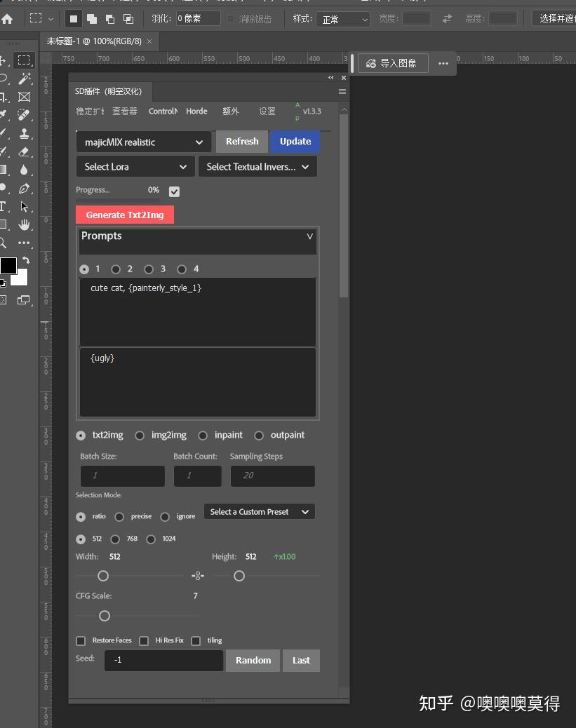Viewport: 576px width, 728px height.
Task: Select the Spot Healing Brush tool
Action: pyautogui.click(x=25, y=115)
